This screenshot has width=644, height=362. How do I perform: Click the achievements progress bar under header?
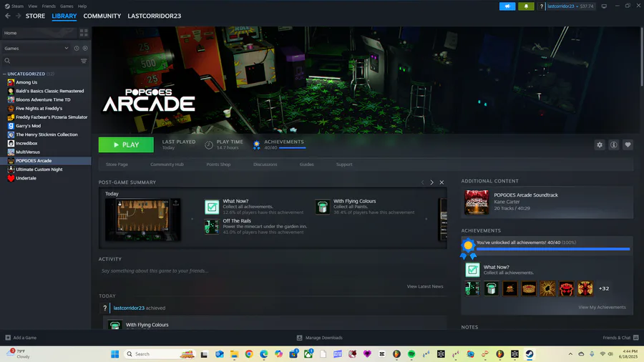(x=292, y=147)
